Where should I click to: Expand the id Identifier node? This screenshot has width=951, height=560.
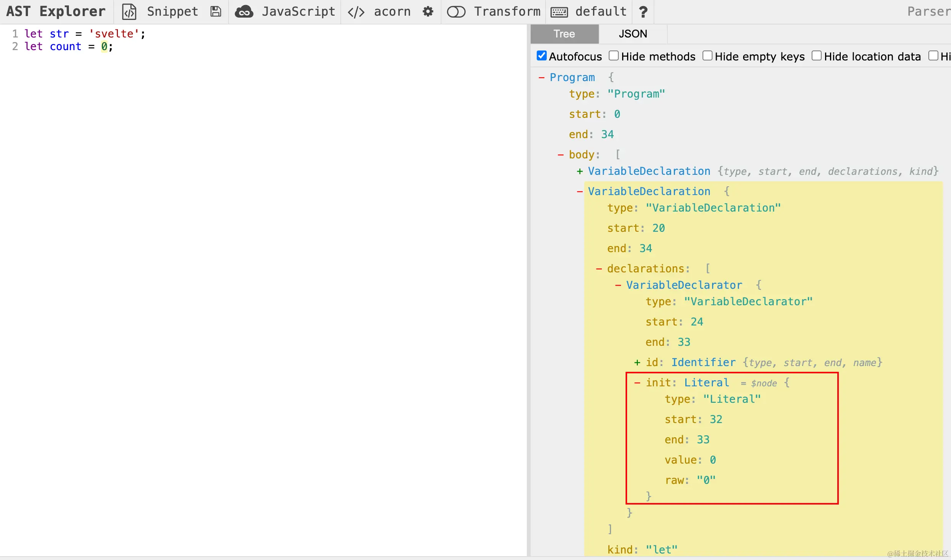[x=637, y=363]
